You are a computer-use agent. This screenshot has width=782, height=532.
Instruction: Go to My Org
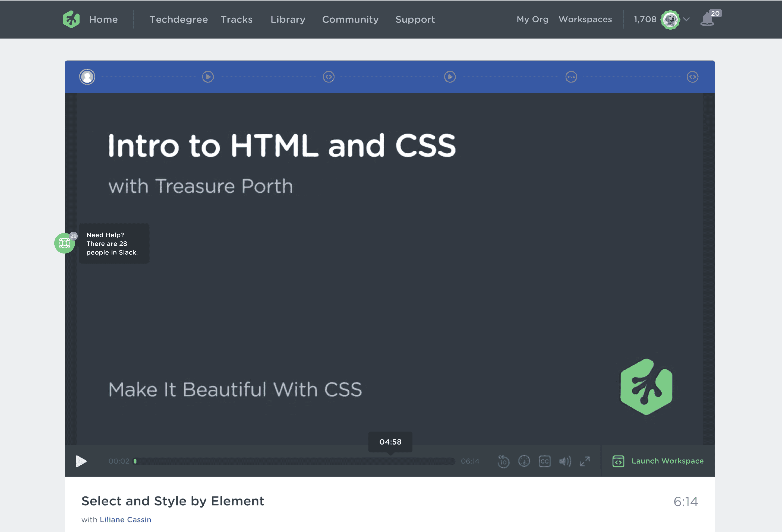[533, 20]
